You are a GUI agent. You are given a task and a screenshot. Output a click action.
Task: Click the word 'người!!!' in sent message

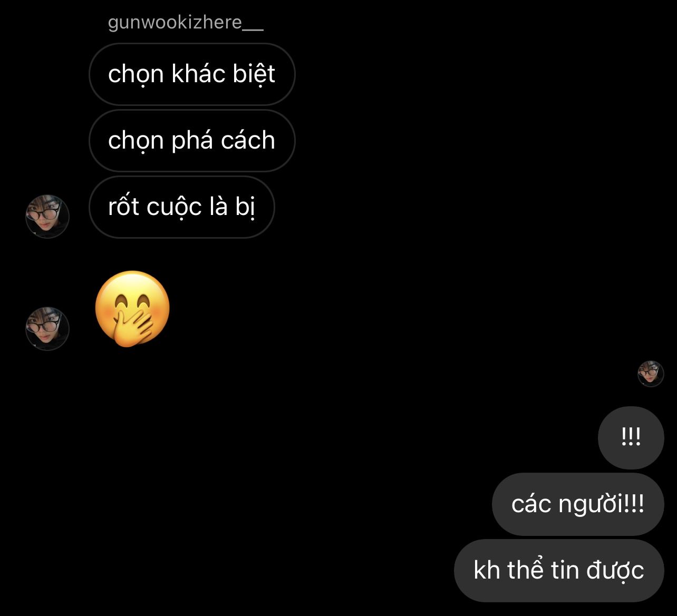tap(601, 505)
